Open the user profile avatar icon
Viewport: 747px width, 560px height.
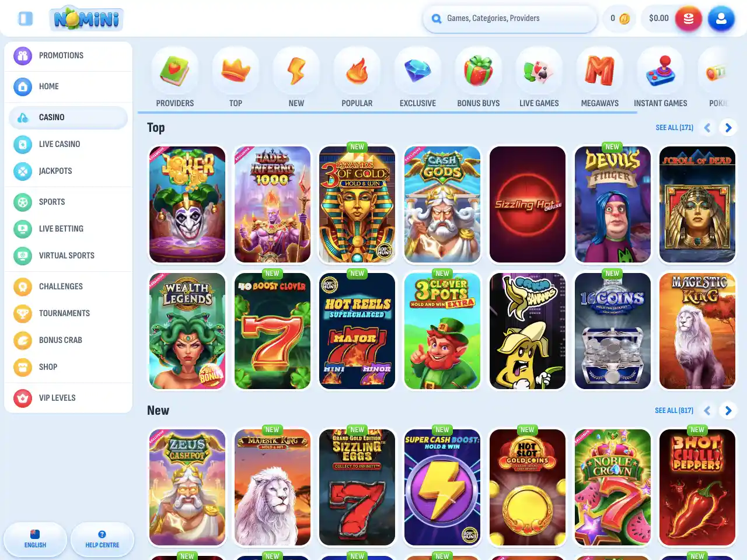point(721,19)
